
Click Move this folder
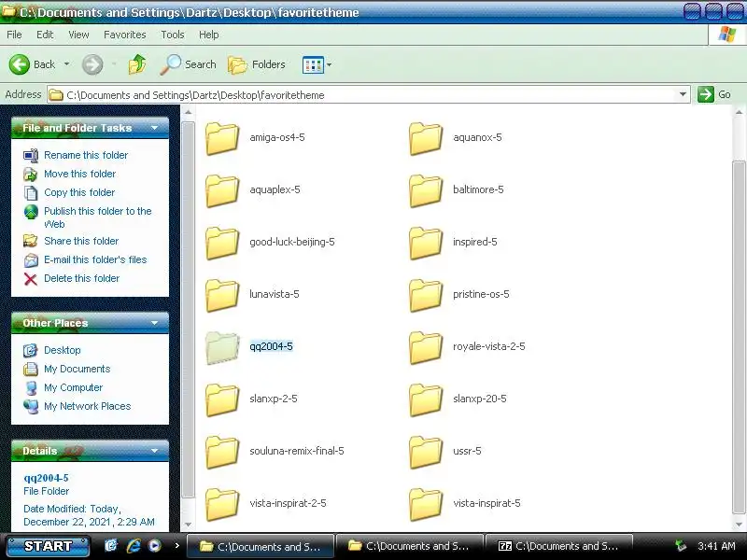pos(79,174)
